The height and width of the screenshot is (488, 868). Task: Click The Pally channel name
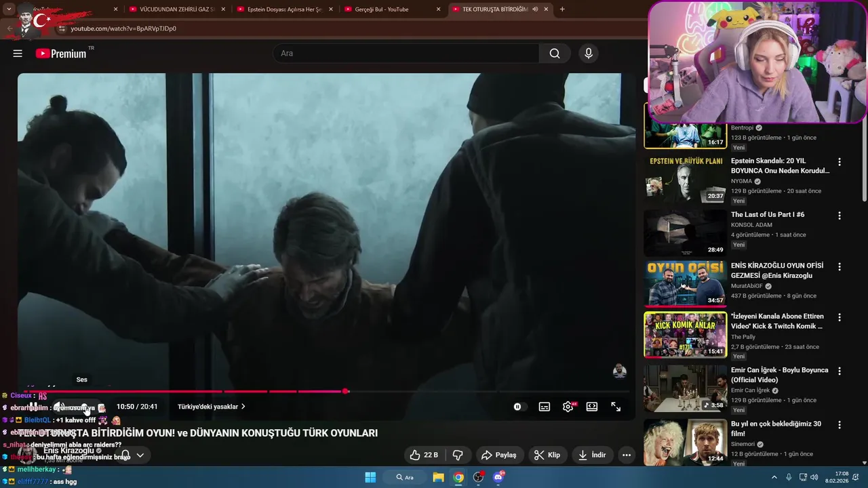click(743, 337)
